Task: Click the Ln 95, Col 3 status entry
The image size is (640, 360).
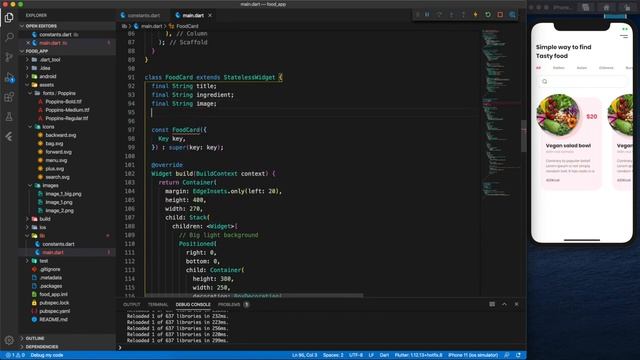Action: [x=304, y=355]
